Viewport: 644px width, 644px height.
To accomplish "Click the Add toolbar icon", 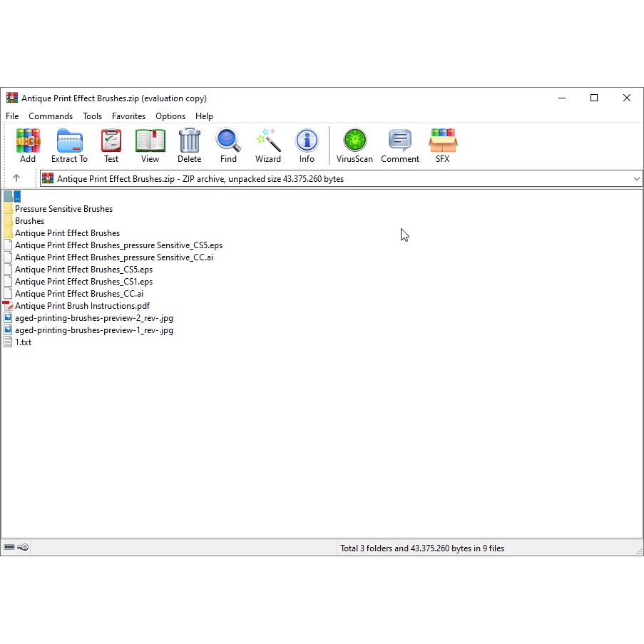I will (x=28, y=141).
